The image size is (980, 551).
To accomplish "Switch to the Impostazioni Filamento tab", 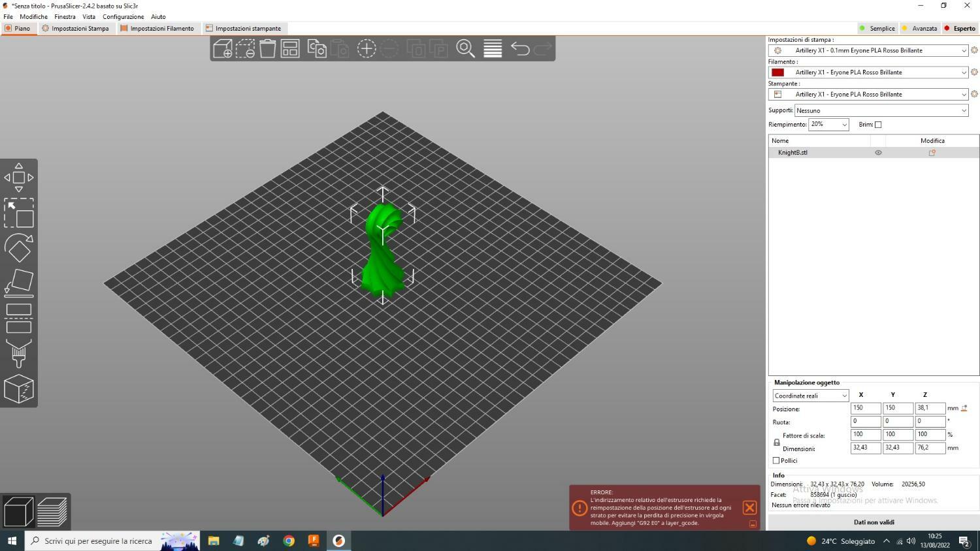I will point(157,29).
